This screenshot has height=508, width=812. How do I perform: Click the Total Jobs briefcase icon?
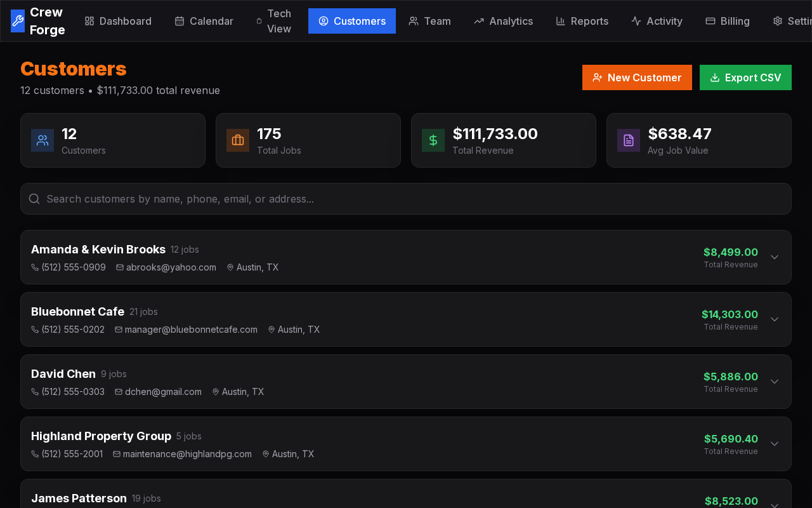238,140
